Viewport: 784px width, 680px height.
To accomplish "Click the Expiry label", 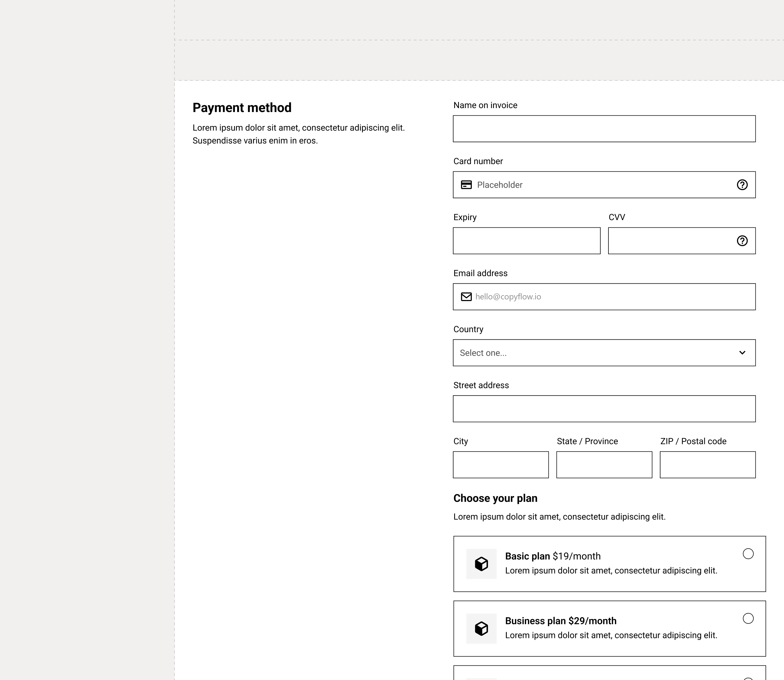I will click(x=465, y=217).
